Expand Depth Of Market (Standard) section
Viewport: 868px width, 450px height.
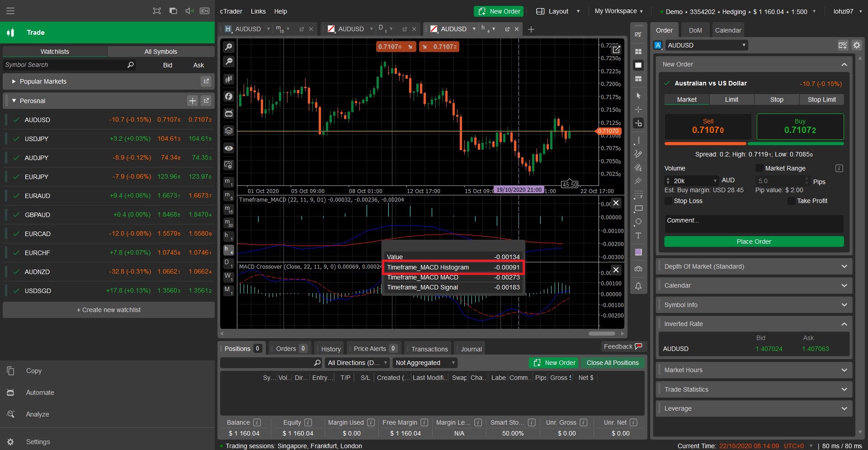(x=754, y=266)
